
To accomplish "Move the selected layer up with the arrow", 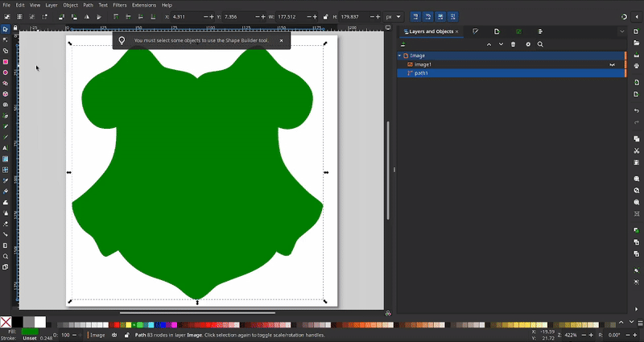I will click(489, 44).
